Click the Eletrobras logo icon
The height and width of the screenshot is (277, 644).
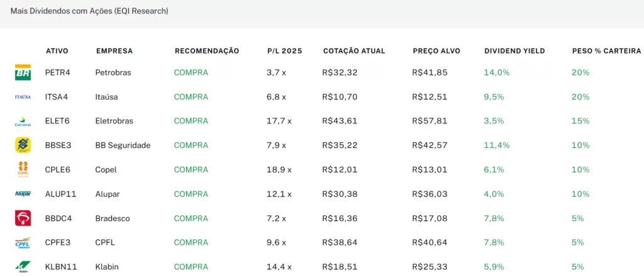[23, 122]
